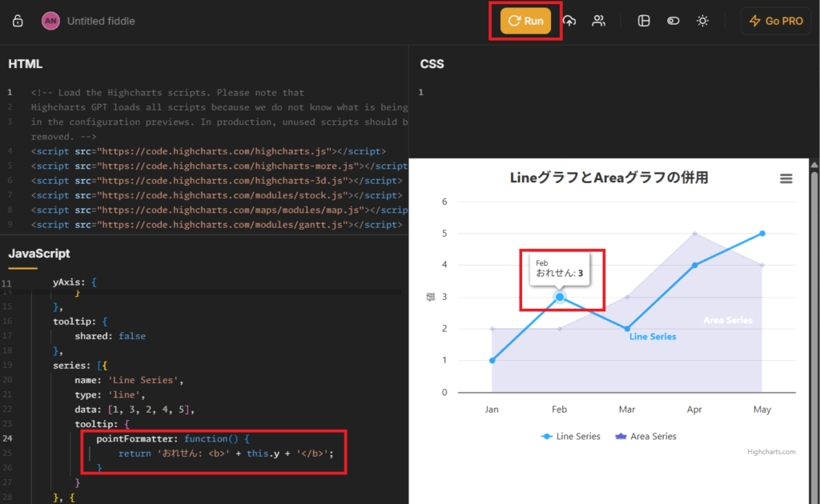820x504 pixels.
Task: Click the cloud upload save icon
Action: tap(569, 21)
